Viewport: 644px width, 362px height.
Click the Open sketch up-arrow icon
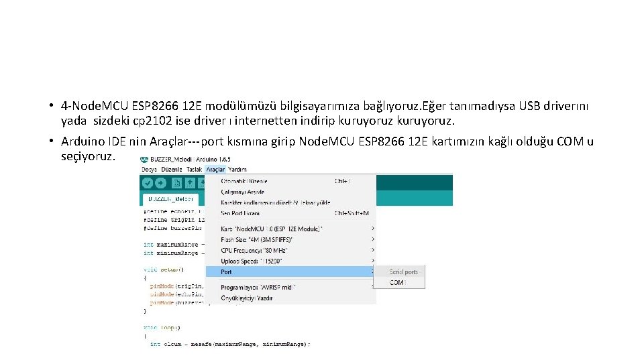click(190, 183)
